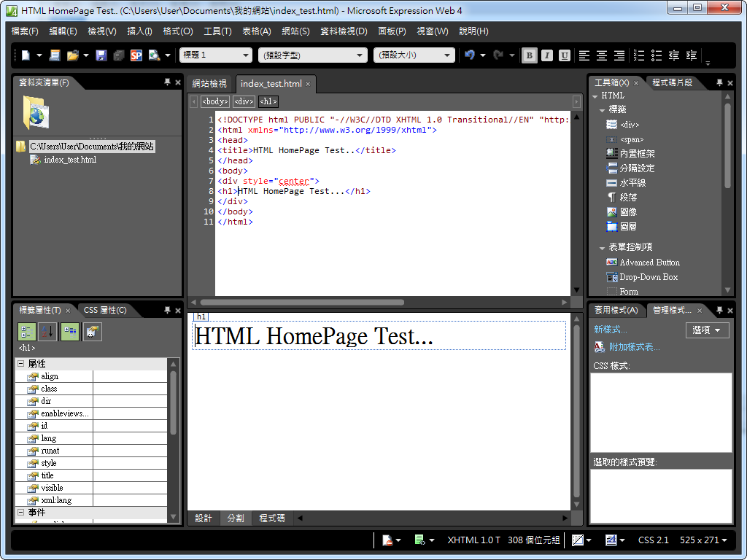Insert a <div> from the toolbox

click(623, 125)
